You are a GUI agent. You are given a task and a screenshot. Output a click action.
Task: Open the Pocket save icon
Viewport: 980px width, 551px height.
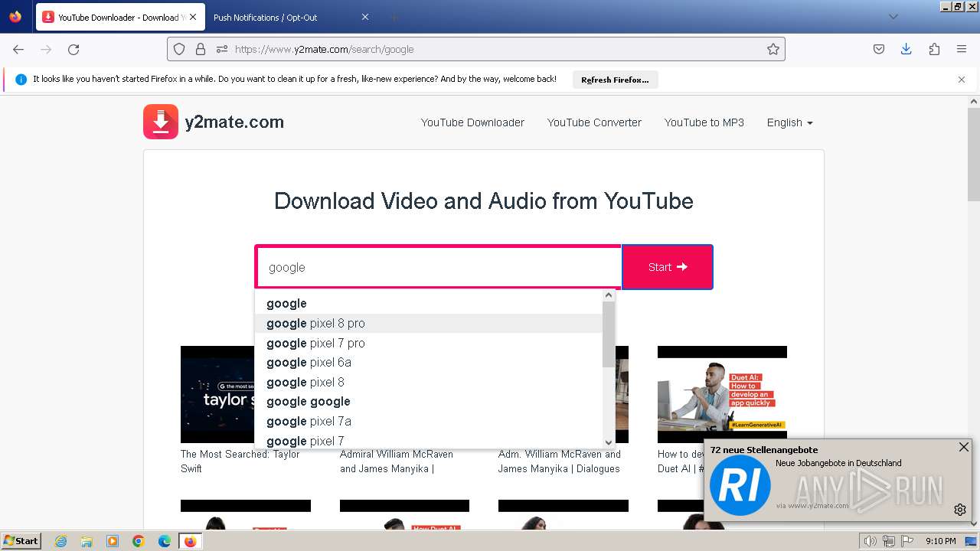click(879, 49)
